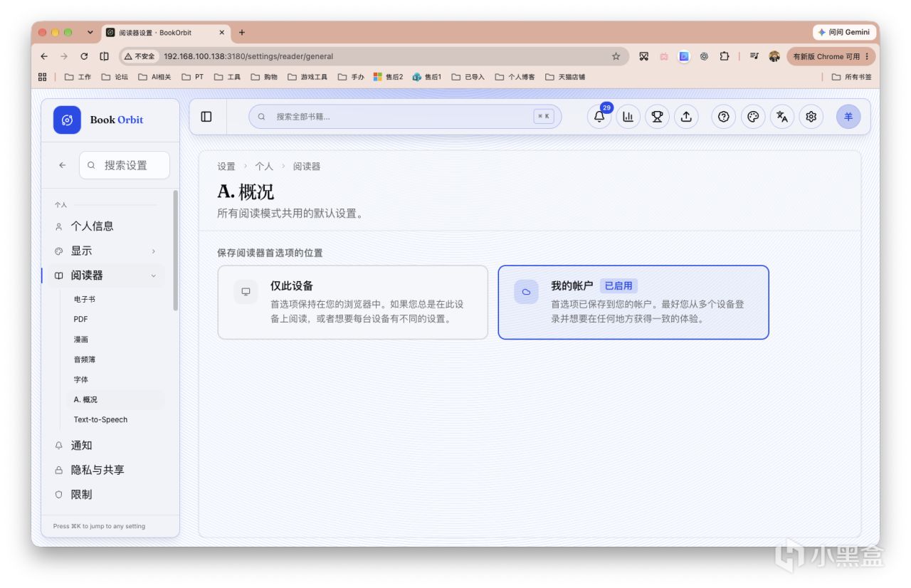Focus the 搜索设置 search box
The width and height of the screenshot is (911, 588).
coord(125,165)
